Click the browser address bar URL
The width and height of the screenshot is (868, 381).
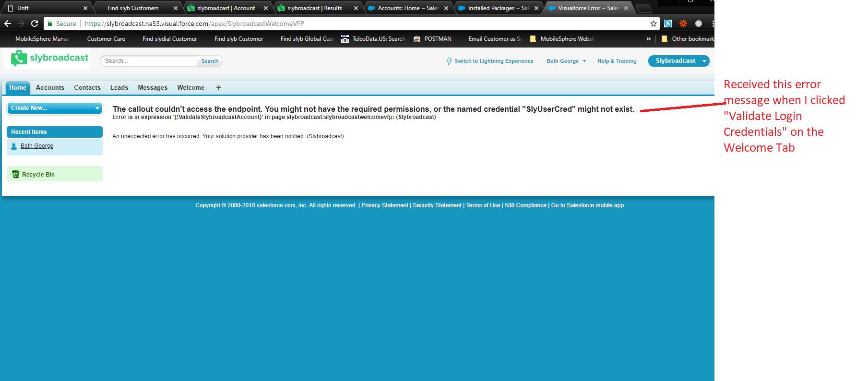(194, 24)
